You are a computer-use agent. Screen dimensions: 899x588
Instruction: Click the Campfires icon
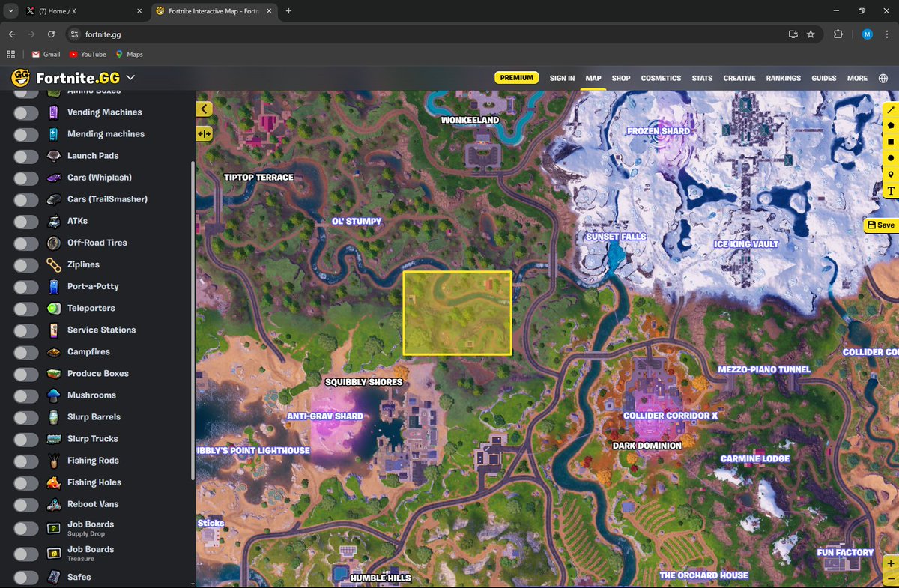[53, 351]
